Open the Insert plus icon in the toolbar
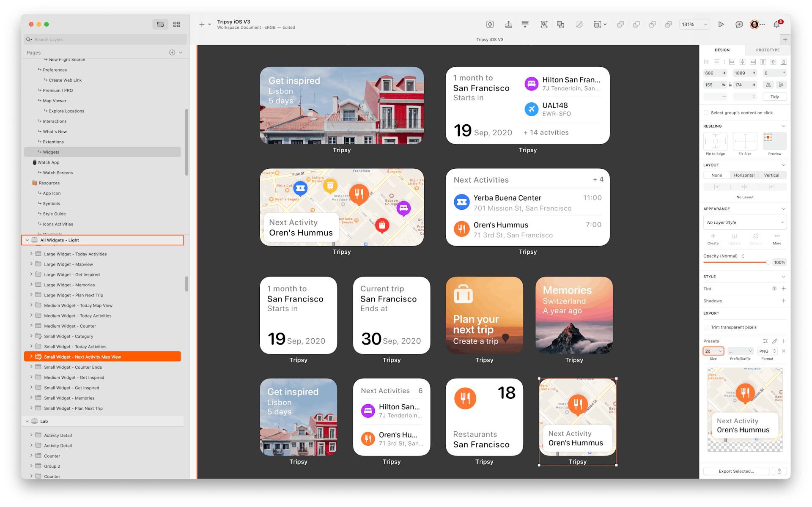 pos(202,24)
